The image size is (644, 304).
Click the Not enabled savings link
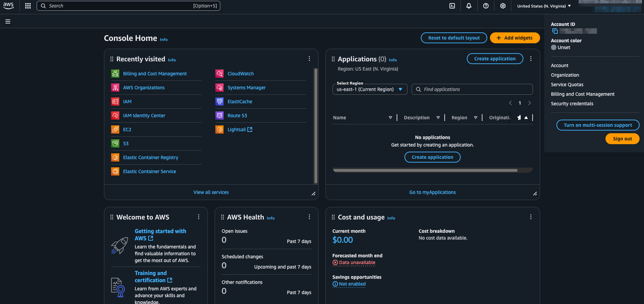tap(349, 284)
